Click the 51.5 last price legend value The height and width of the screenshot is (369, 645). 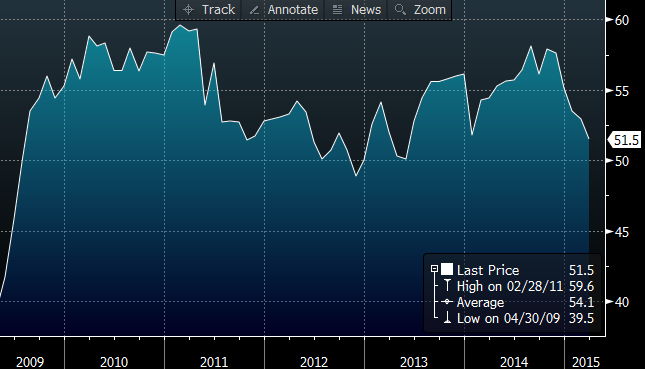[581, 270]
